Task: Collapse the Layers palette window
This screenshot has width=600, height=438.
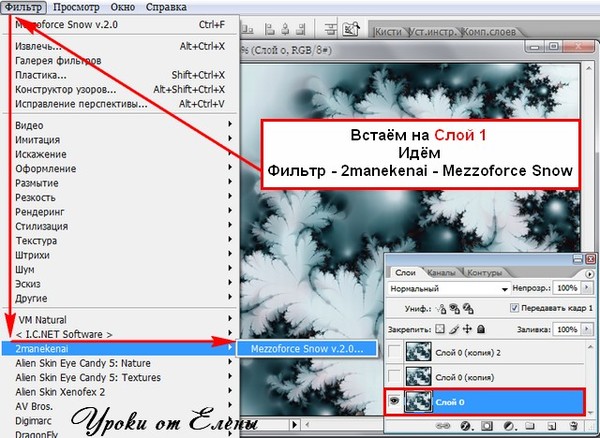Action: [x=577, y=259]
